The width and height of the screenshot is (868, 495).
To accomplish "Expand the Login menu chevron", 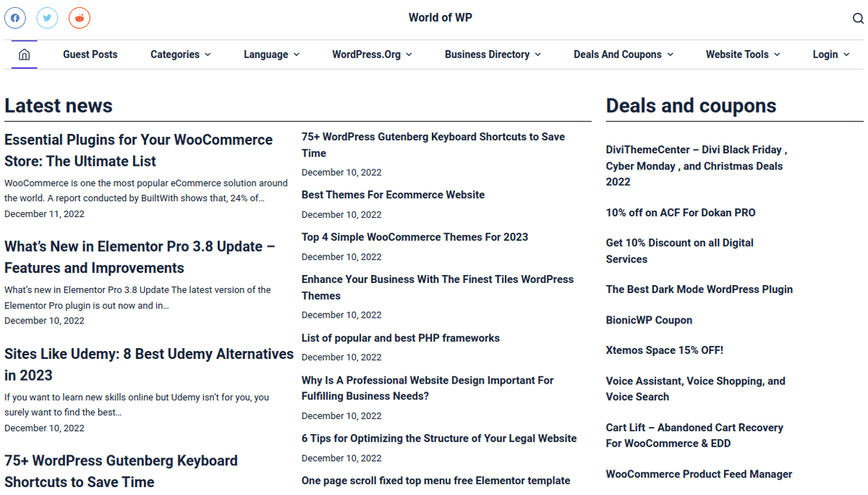I will click(846, 54).
